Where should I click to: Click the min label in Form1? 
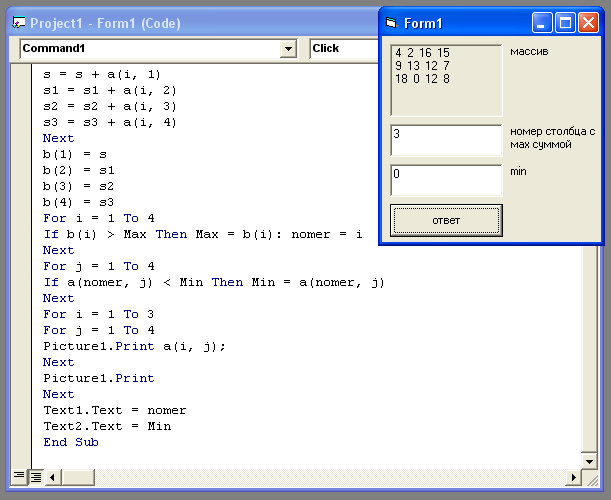518,171
